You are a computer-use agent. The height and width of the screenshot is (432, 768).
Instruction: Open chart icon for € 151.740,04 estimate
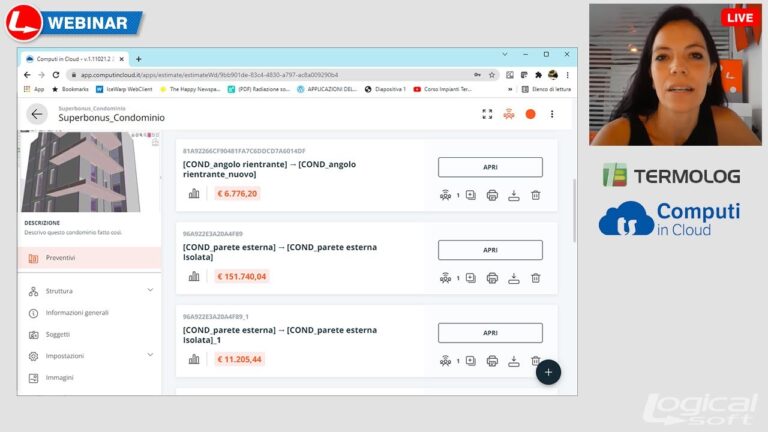tap(194, 276)
